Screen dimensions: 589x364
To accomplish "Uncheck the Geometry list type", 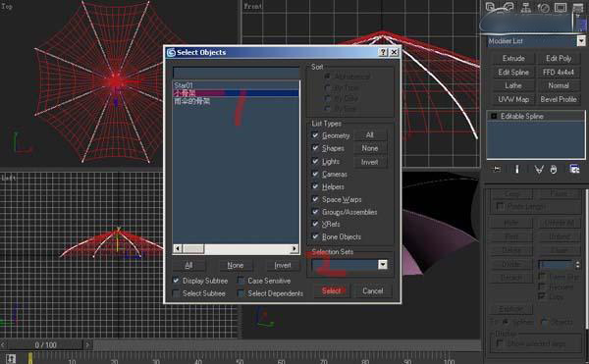I will [x=315, y=135].
